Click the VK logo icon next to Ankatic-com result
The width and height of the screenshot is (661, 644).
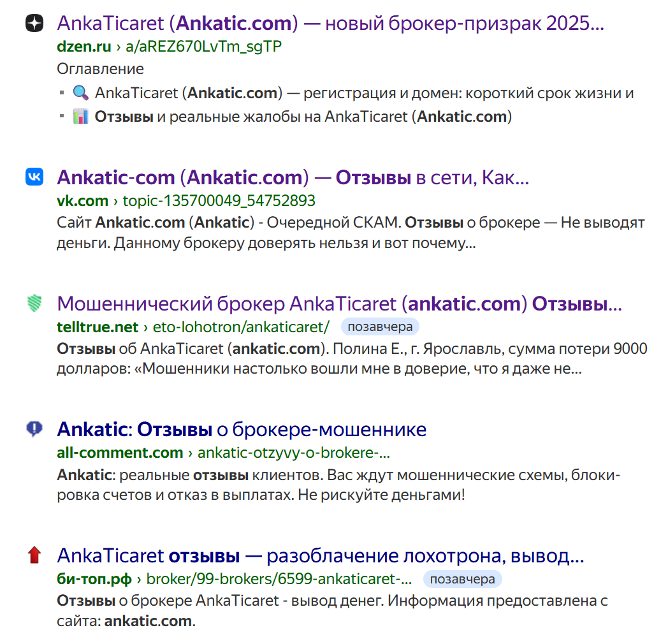coord(34,177)
